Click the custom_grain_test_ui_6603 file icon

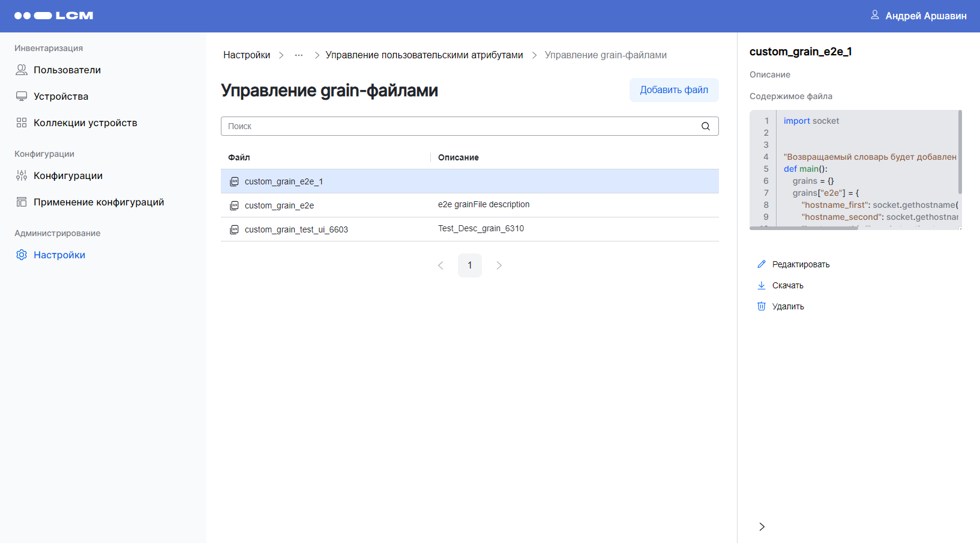click(x=234, y=229)
